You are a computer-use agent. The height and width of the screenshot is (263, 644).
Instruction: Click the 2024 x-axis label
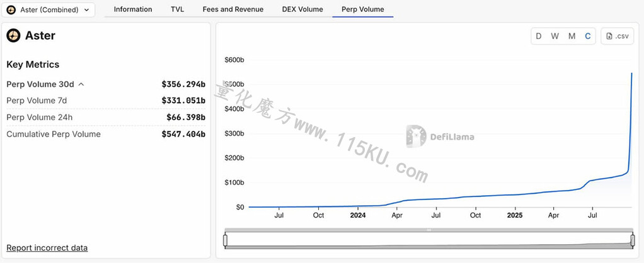[358, 215]
